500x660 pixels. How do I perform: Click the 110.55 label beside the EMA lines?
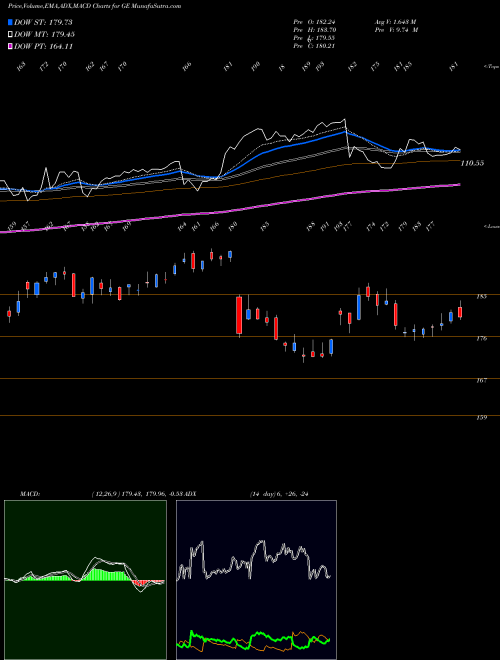(x=472, y=163)
